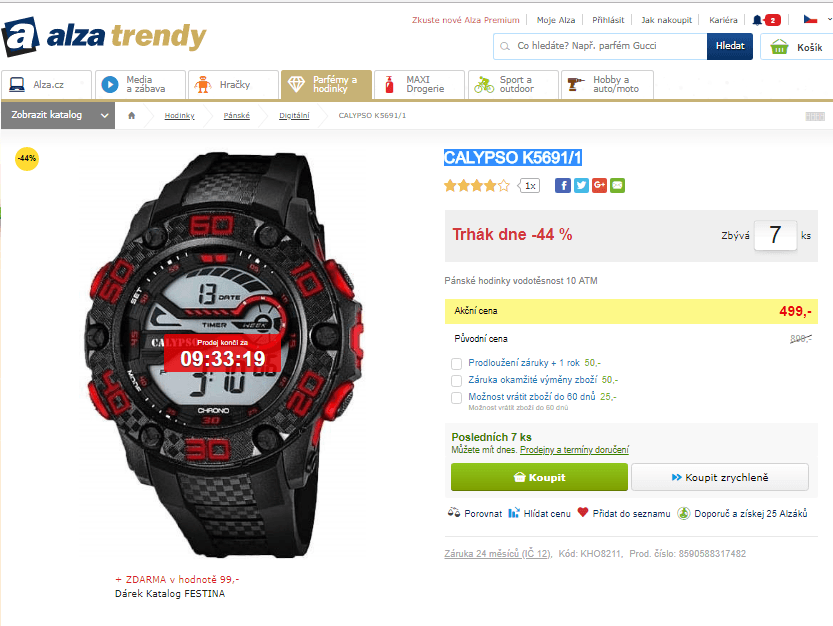The height and width of the screenshot is (626, 833).
Task: Share product on Facebook icon
Action: click(563, 185)
